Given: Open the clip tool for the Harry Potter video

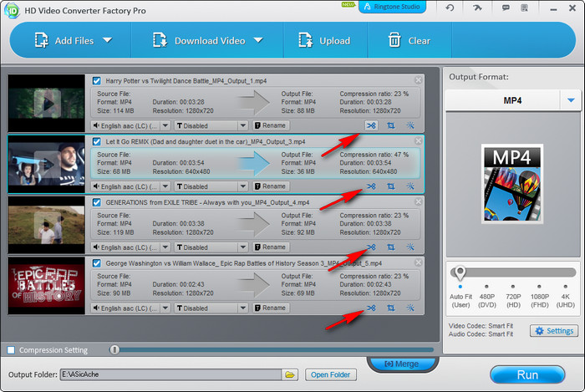Looking at the screenshot, I should pyautogui.click(x=371, y=125).
